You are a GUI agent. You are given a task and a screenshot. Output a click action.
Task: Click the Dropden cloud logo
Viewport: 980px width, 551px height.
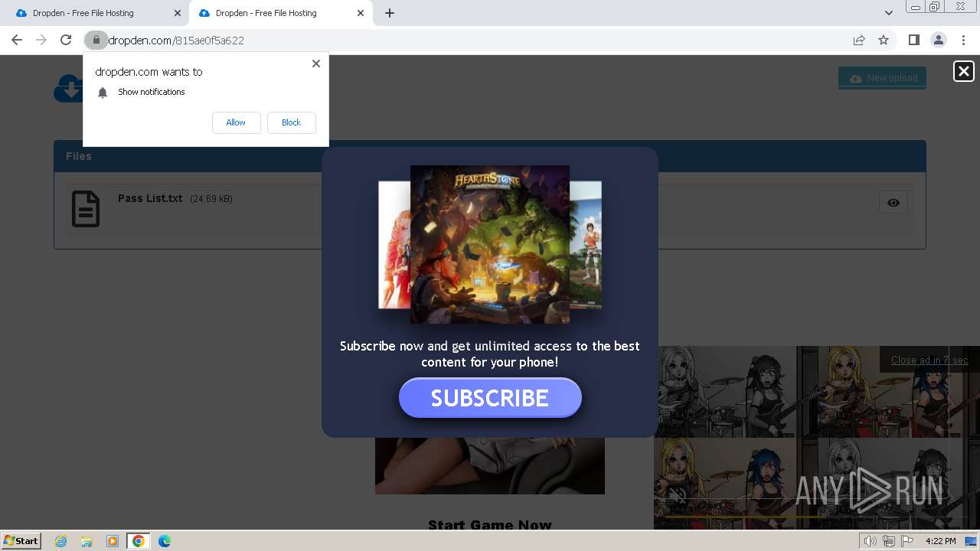tap(68, 88)
